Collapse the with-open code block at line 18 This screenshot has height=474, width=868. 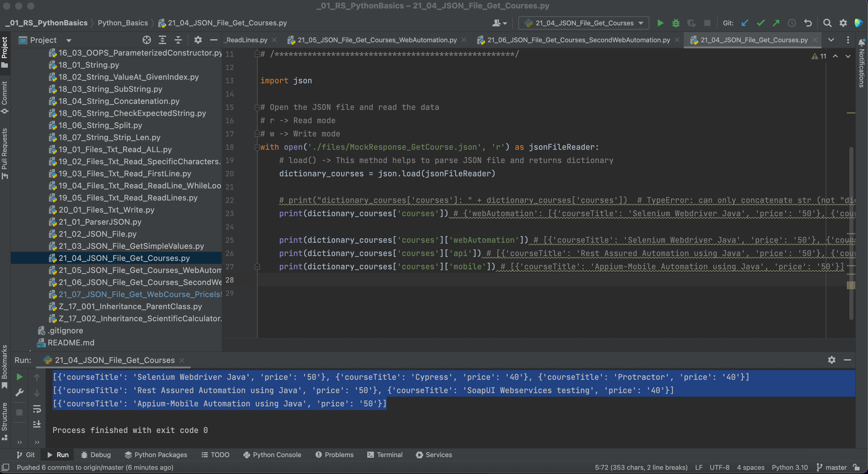[x=257, y=147]
